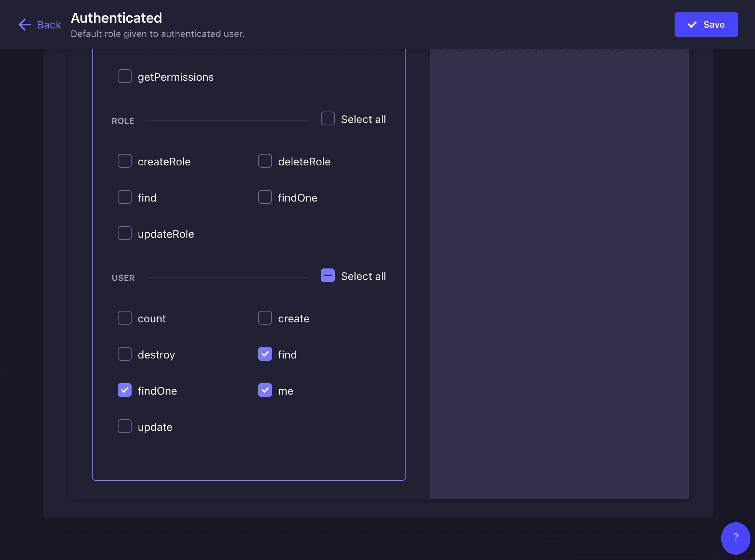755x560 pixels.
Task: Click the deleteRole label text
Action: (x=304, y=162)
